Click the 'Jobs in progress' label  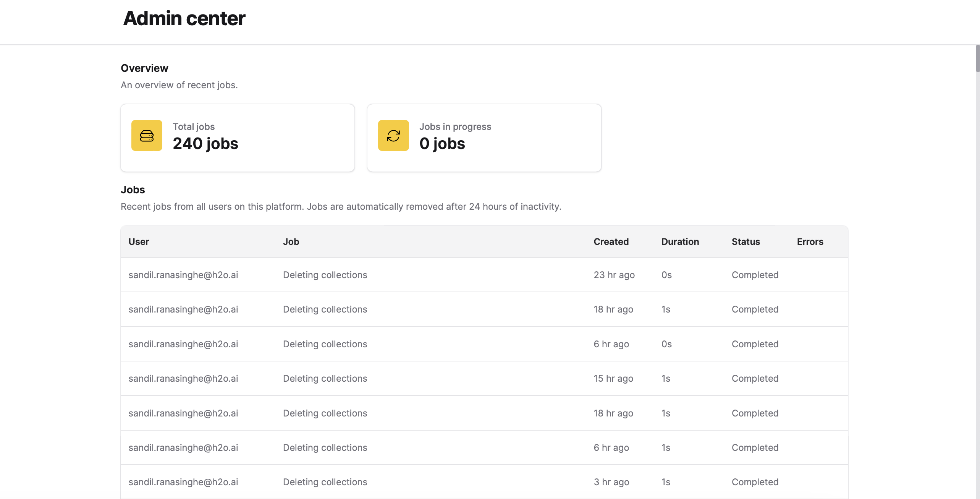tap(455, 126)
